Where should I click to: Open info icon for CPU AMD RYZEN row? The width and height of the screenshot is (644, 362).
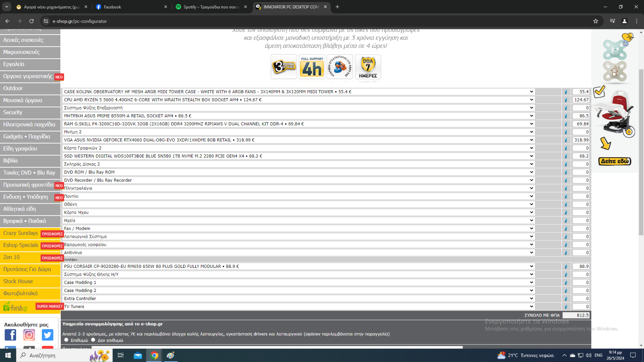pos(566,100)
